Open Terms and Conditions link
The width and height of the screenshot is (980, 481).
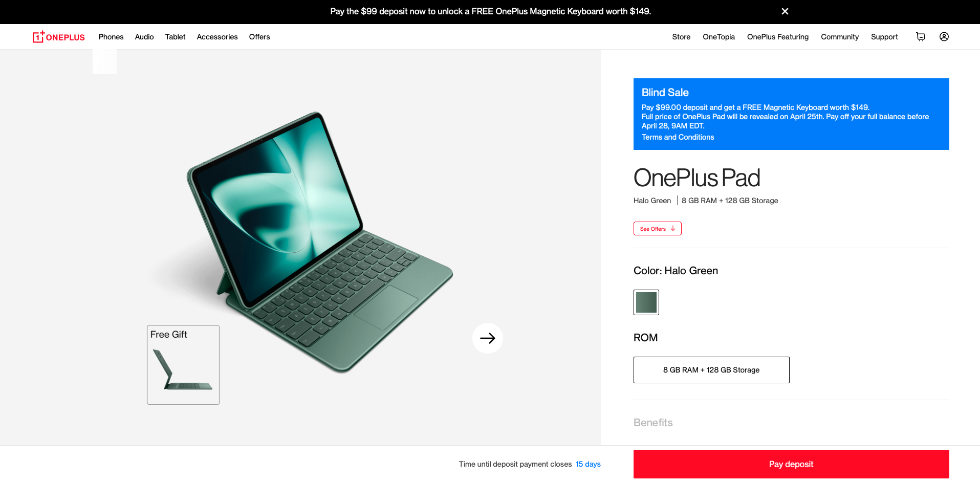[x=678, y=137]
